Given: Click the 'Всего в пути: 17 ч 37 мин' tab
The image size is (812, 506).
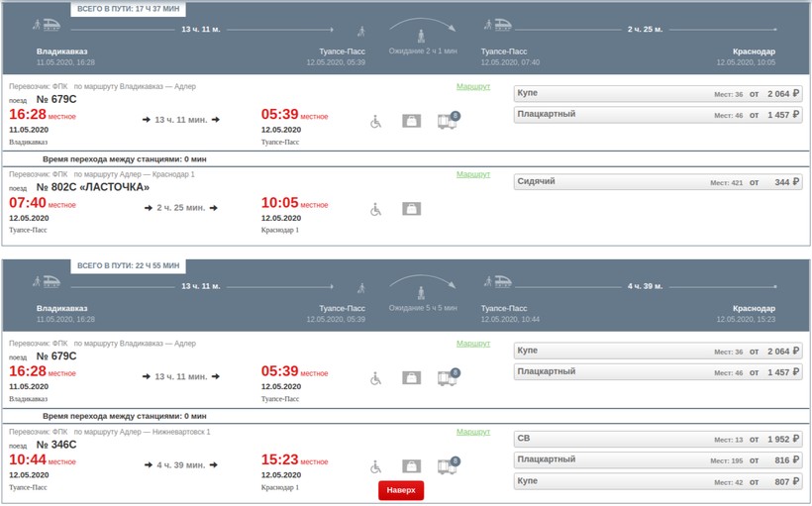Looking at the screenshot, I should pyautogui.click(x=129, y=9).
